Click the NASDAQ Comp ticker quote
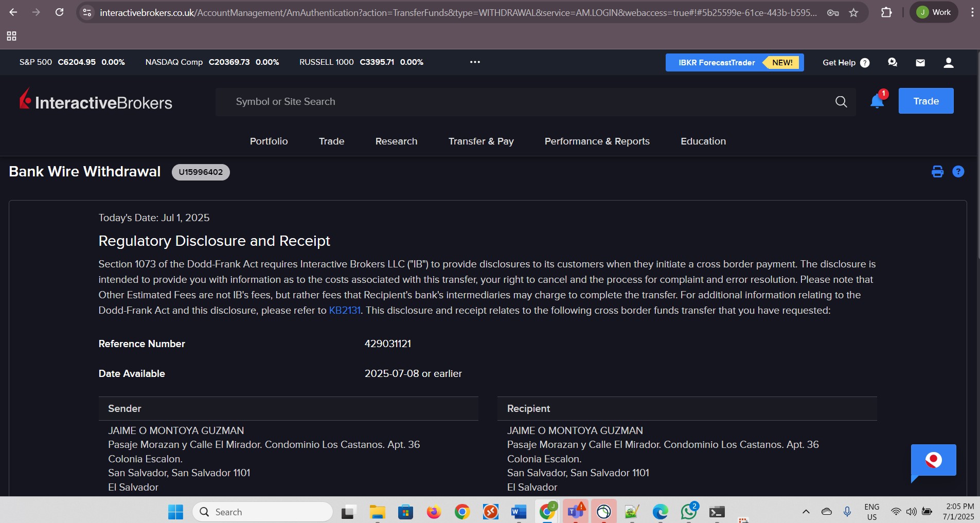 coord(212,62)
